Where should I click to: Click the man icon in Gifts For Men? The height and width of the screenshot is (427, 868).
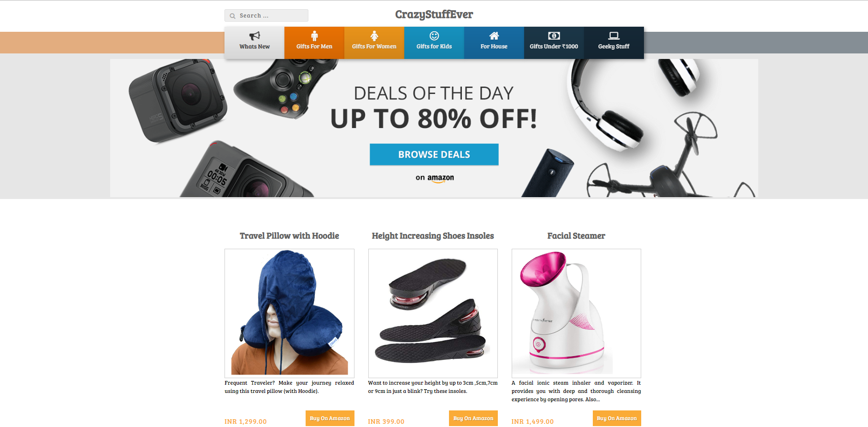314,36
